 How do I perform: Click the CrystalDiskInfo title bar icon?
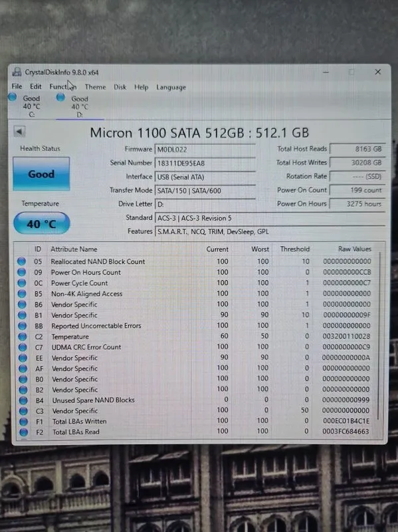(16, 72)
